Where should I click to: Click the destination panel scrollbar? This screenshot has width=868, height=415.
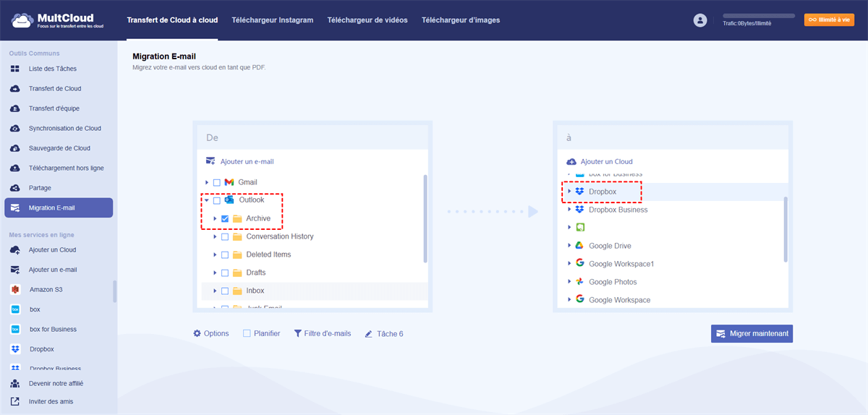(x=786, y=230)
